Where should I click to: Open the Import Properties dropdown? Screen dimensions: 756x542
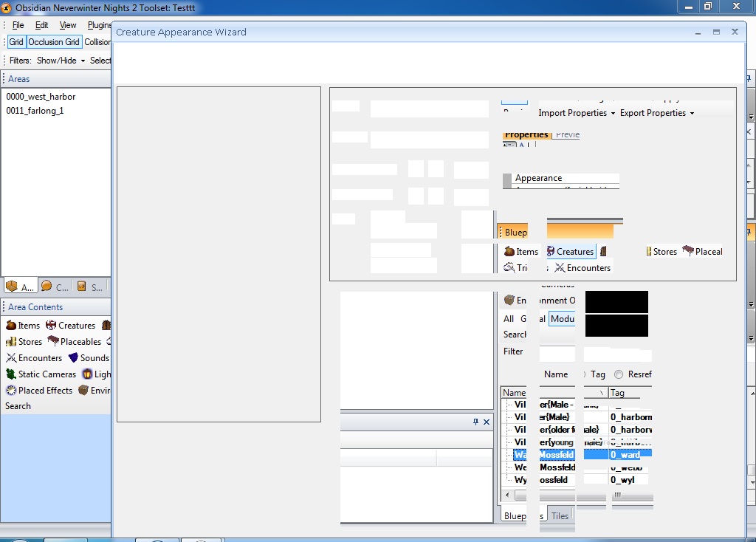[x=577, y=113]
